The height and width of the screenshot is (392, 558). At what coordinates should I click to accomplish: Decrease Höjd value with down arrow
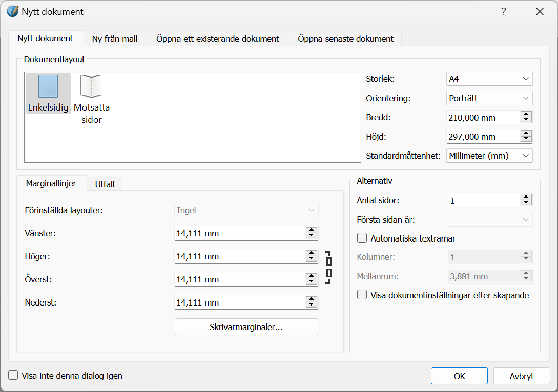(x=526, y=139)
